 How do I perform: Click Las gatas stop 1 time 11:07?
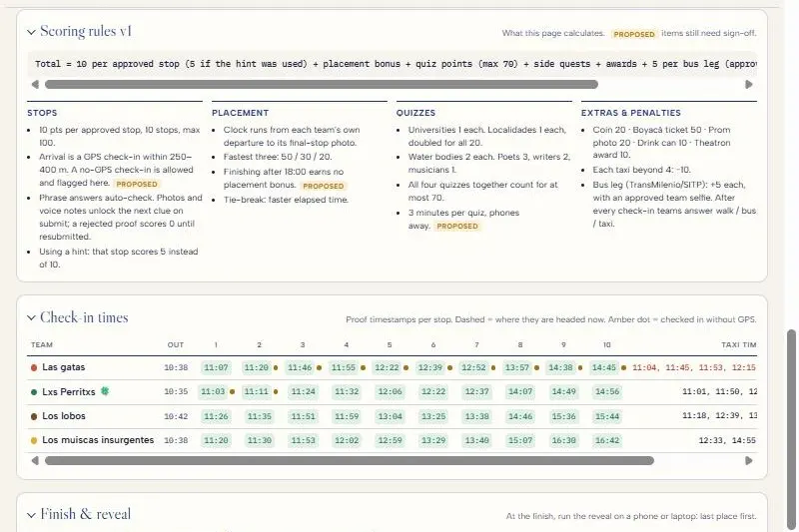[x=216, y=367]
